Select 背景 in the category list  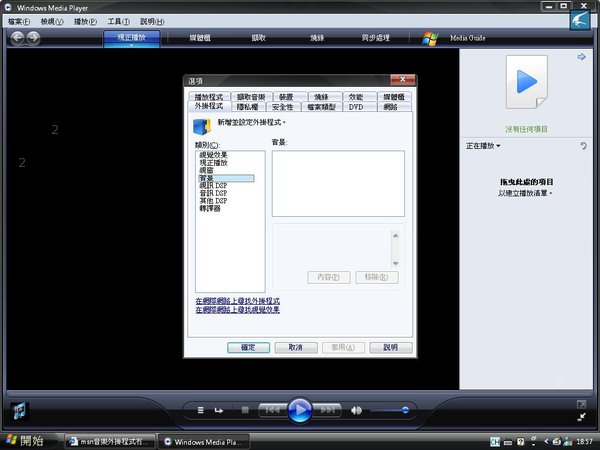click(x=226, y=178)
